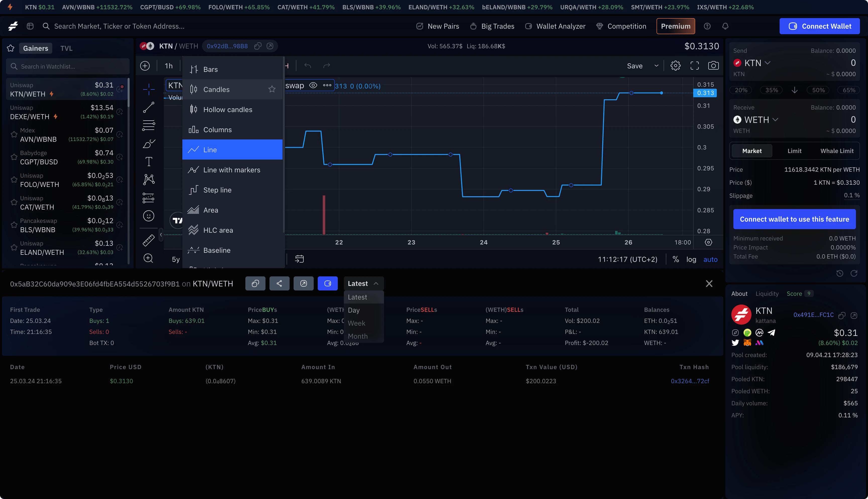This screenshot has width=868, height=499.
Task: Open the Twitter link for KTN
Action: (735, 343)
